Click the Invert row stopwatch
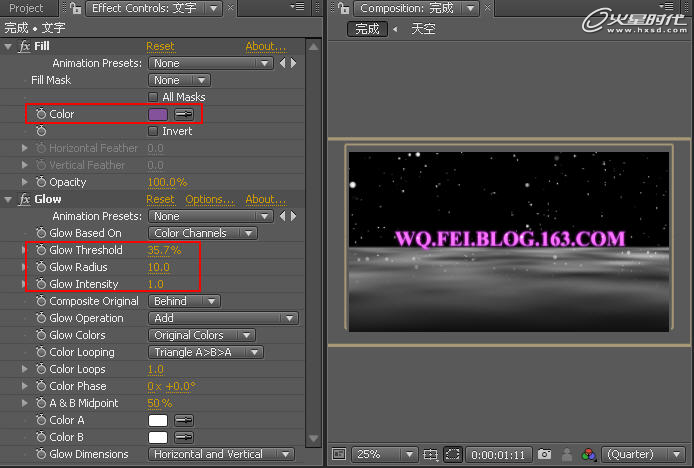The width and height of the screenshot is (694, 468). pyautogui.click(x=41, y=131)
